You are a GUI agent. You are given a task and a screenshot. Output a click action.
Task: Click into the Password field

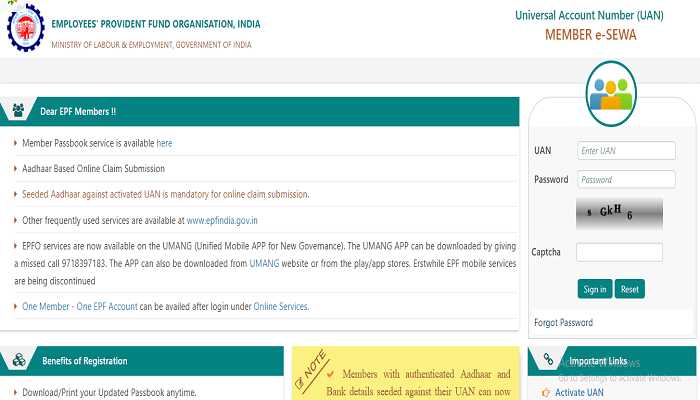point(625,180)
